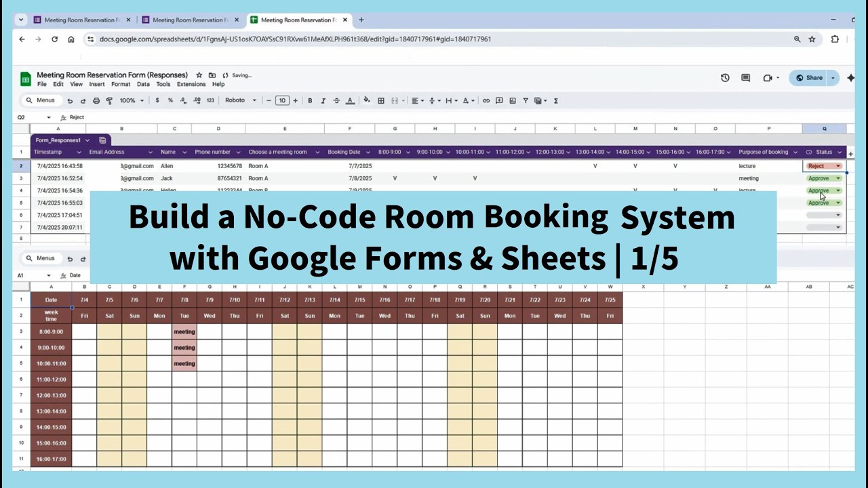Toggle italic formatting

point(323,100)
